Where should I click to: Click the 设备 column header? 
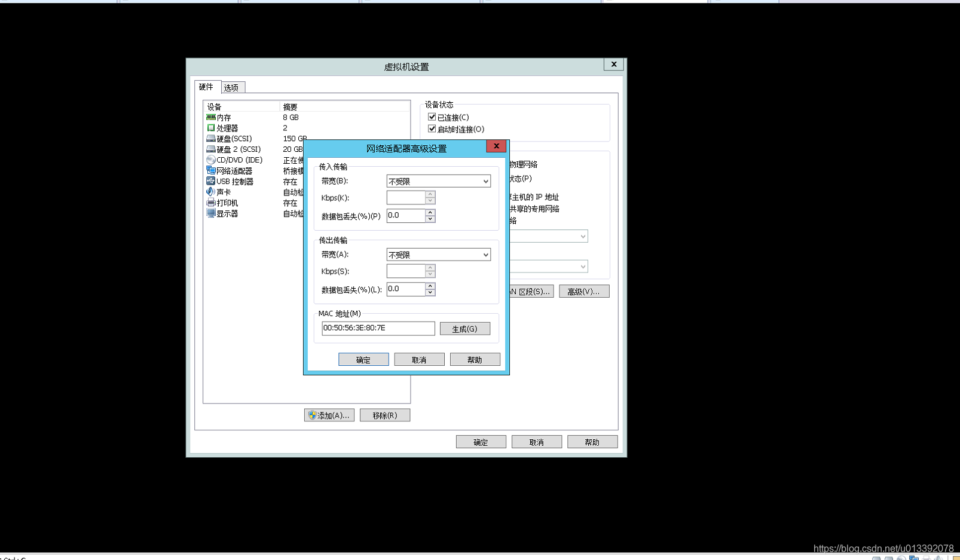pos(242,106)
